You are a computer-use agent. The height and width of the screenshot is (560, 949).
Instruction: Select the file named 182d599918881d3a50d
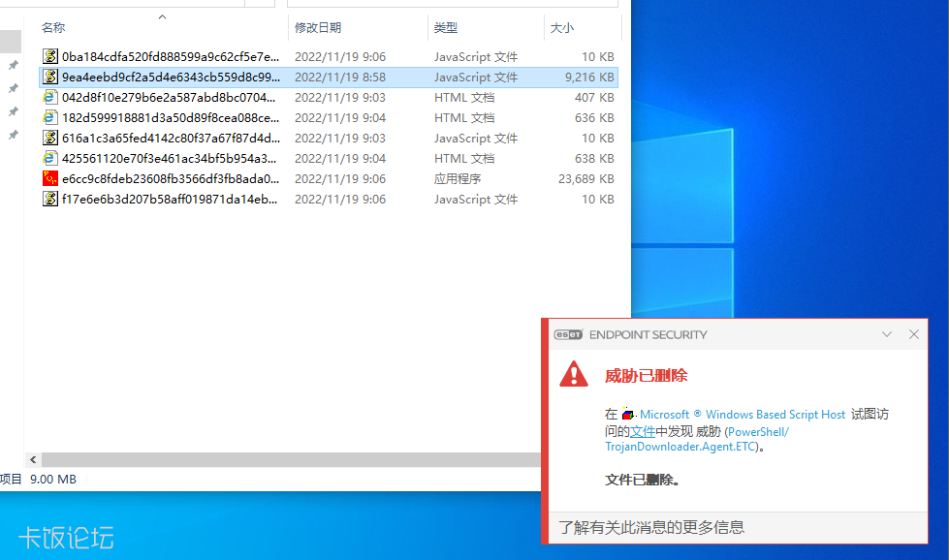pyautogui.click(x=170, y=118)
